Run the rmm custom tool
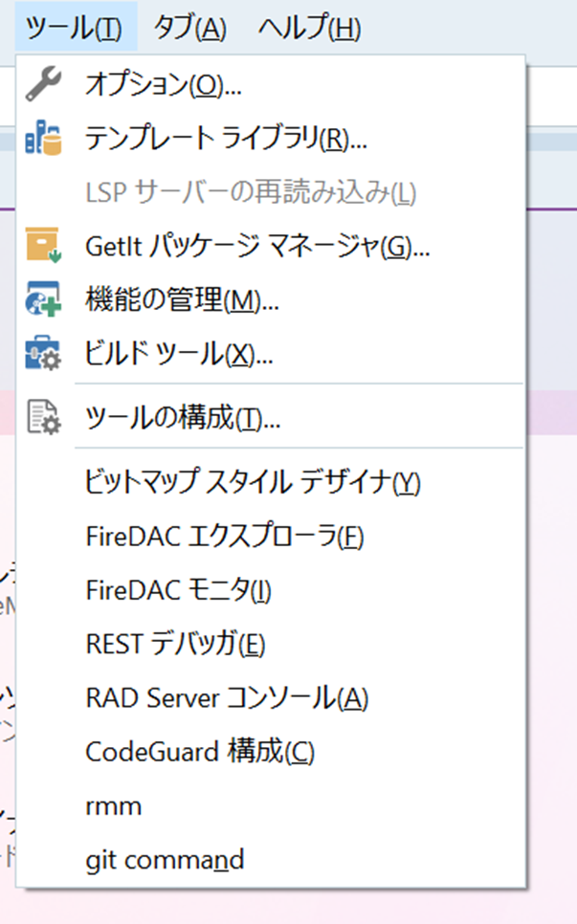 113,806
